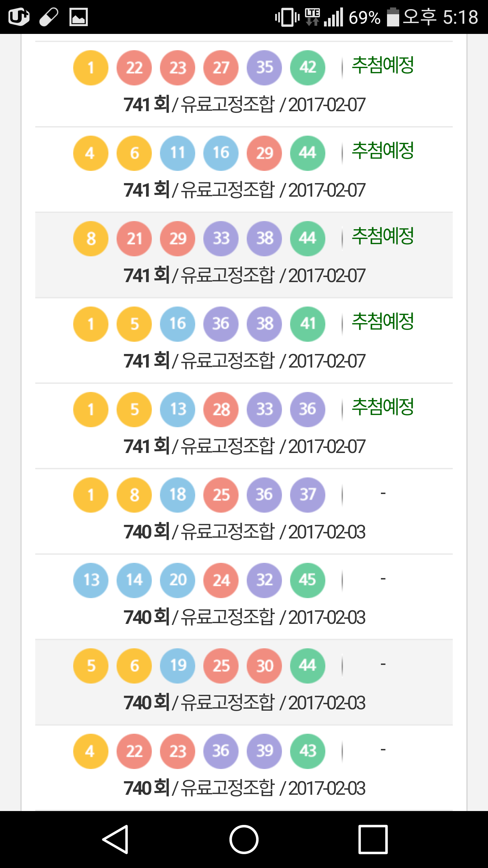
Task: Tap the vibrate mode status icon
Action: (x=287, y=17)
